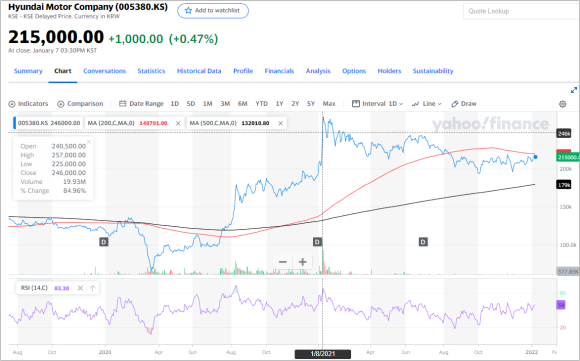
Task: Click the RSI (14,C) label
Action: [x=34, y=288]
